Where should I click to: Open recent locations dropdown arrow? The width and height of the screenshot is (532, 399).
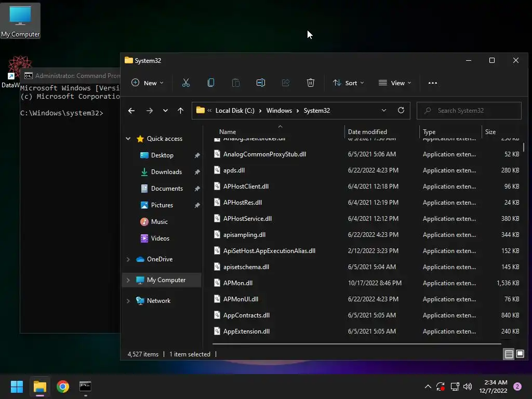(x=165, y=111)
